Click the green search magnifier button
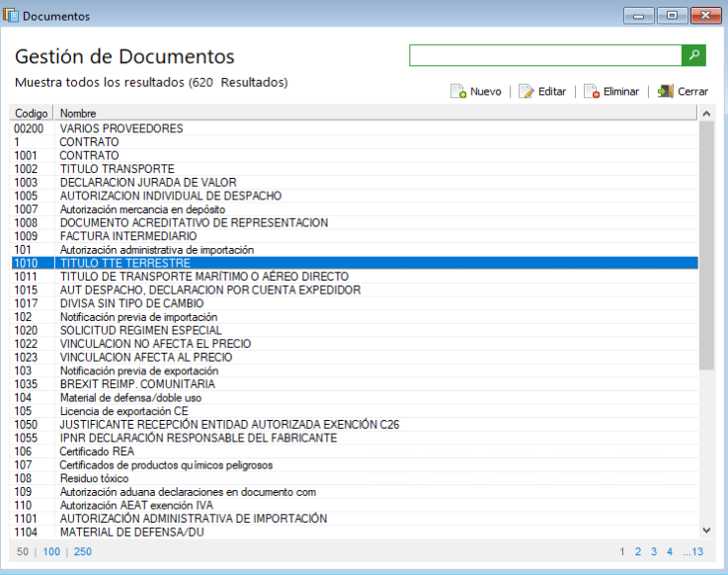Image resolution: width=728 pixels, height=575 pixels. pyautogui.click(x=694, y=55)
